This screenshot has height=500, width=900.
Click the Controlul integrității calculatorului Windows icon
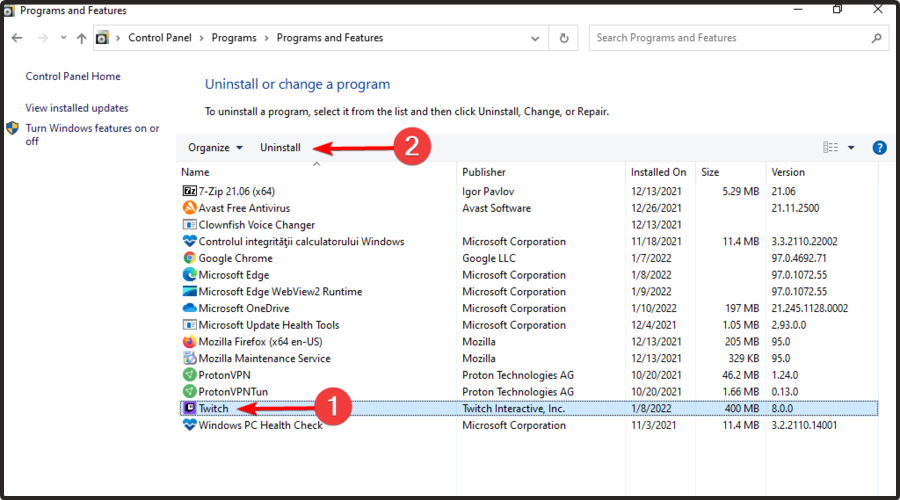click(189, 241)
